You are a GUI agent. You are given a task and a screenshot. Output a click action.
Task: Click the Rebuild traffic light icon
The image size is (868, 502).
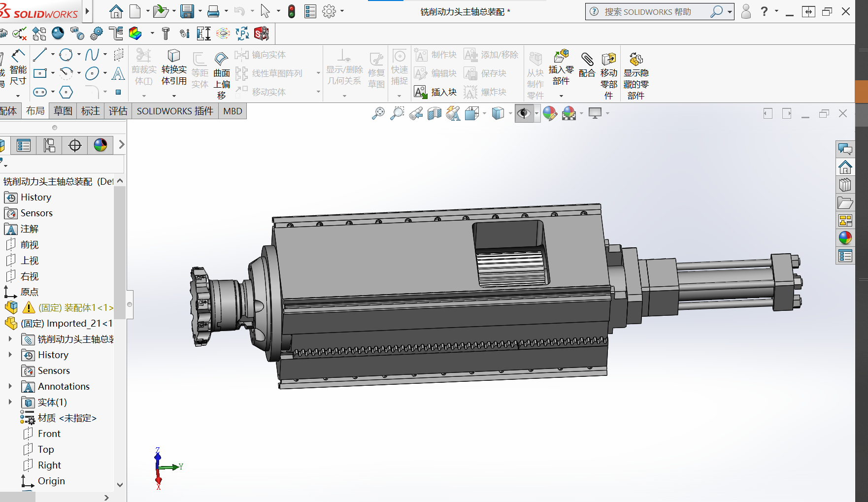[292, 11]
